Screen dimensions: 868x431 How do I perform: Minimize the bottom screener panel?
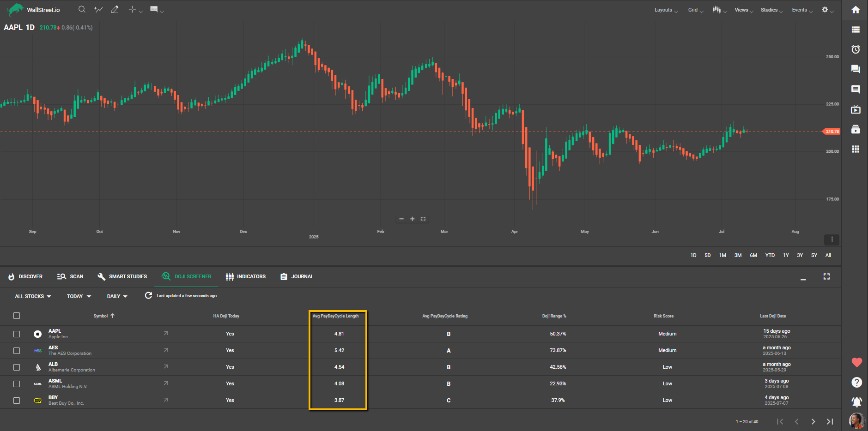[803, 279]
